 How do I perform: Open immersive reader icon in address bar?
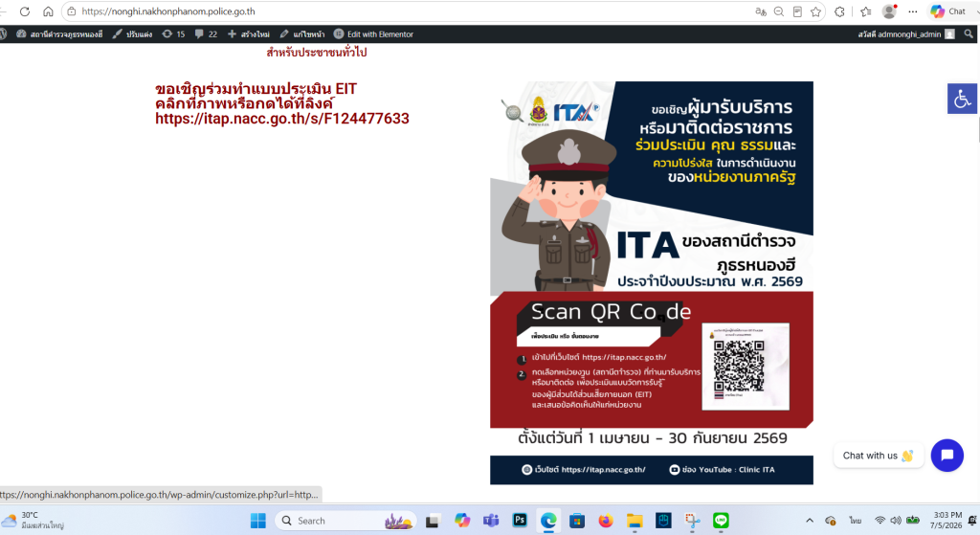tap(797, 11)
